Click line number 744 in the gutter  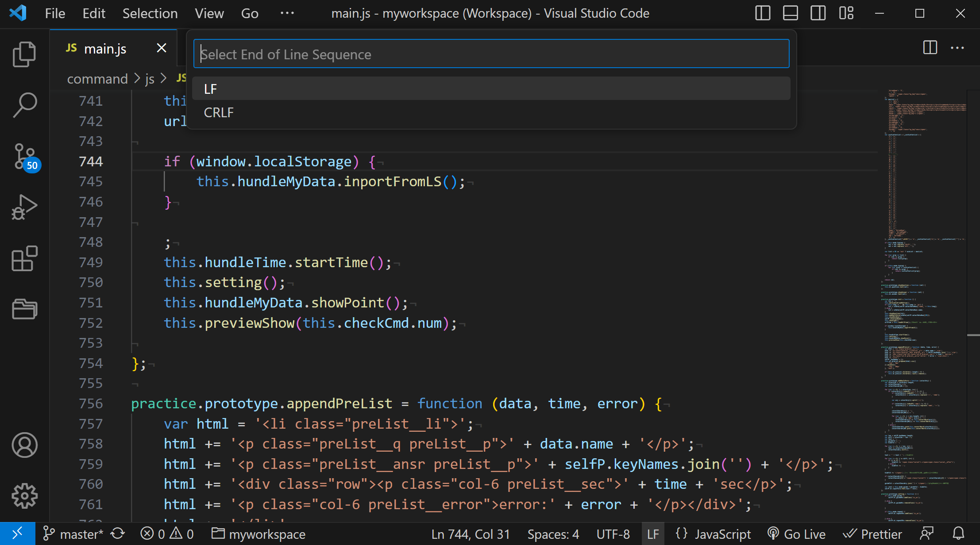[91, 161]
